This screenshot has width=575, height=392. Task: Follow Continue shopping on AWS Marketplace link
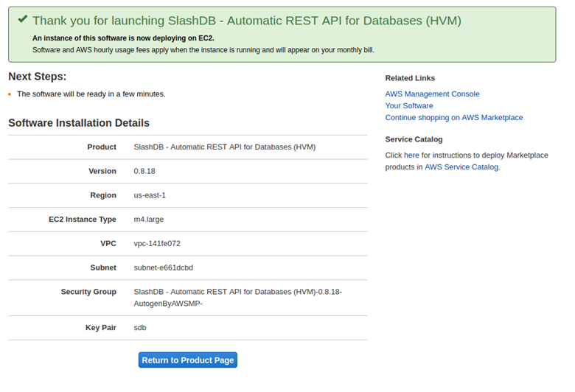pyautogui.click(x=453, y=117)
